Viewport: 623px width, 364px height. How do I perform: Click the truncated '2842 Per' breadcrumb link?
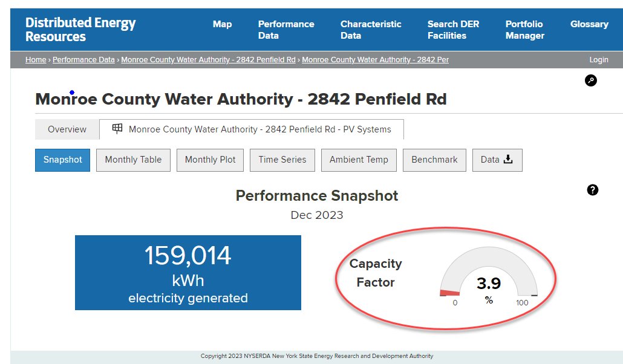(x=375, y=60)
